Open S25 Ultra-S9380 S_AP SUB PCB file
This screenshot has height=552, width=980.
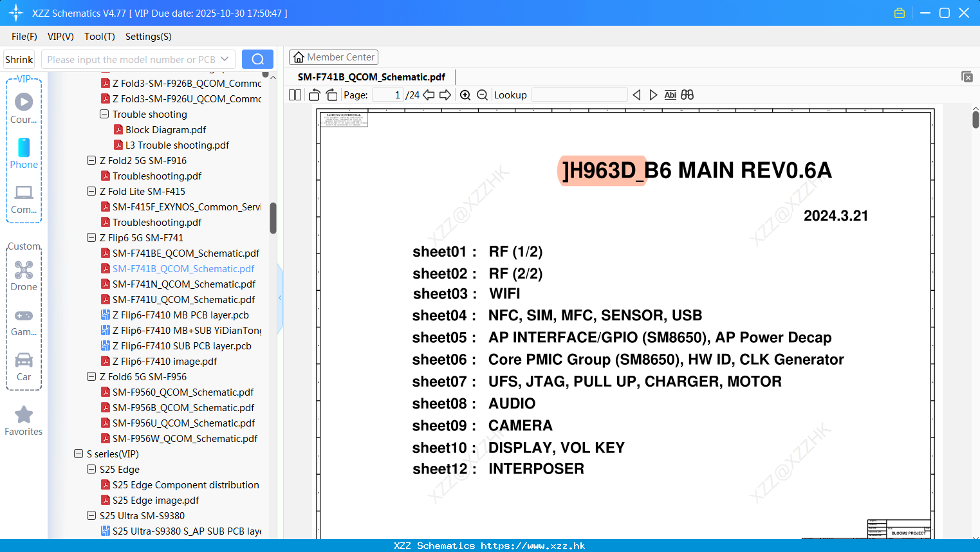coord(181,531)
